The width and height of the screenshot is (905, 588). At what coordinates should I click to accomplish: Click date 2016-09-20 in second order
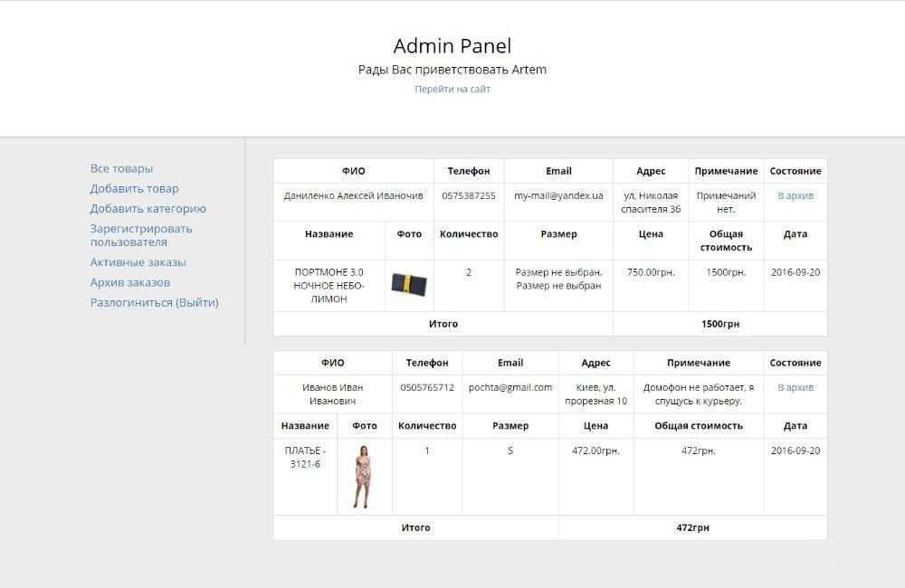coord(795,450)
